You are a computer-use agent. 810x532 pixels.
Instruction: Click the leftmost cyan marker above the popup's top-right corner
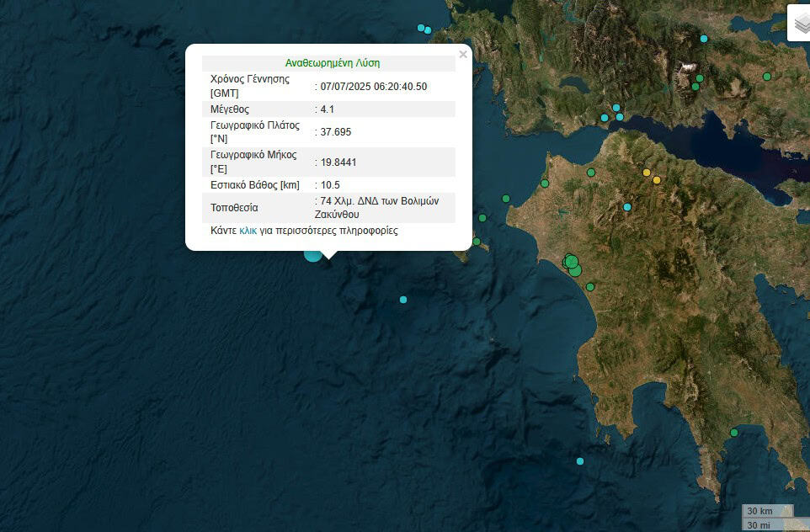[421, 28]
